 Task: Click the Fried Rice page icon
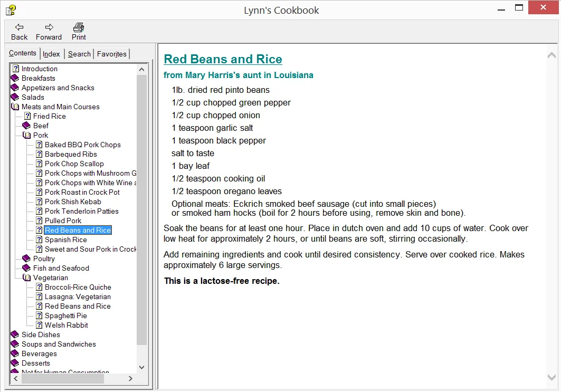pyautogui.click(x=27, y=116)
